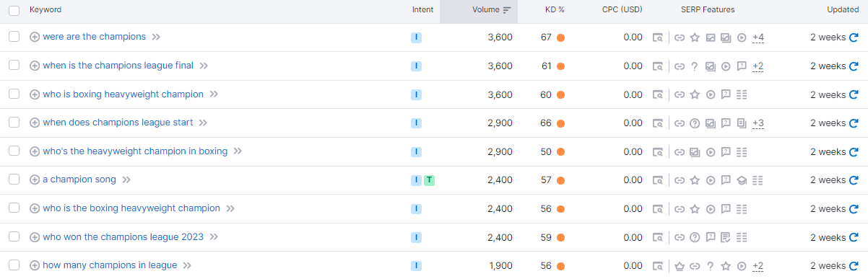View SERP snapshot icon for 'were are the champions'
Screen dimensions: 868x279
coord(658,37)
